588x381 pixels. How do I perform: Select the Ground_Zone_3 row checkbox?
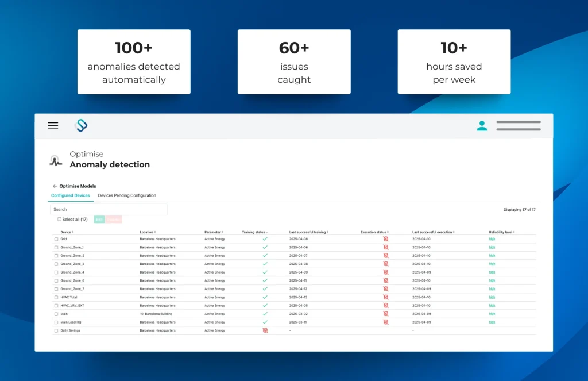click(x=56, y=264)
